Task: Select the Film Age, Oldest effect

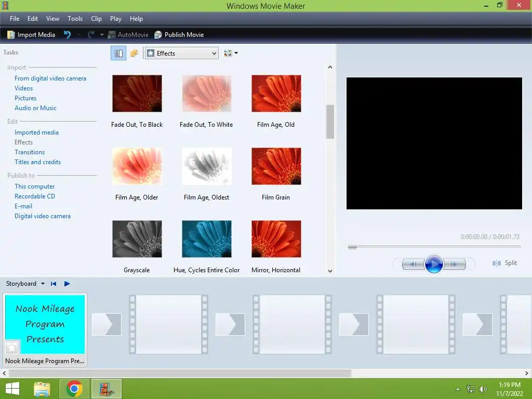Action: (x=207, y=166)
